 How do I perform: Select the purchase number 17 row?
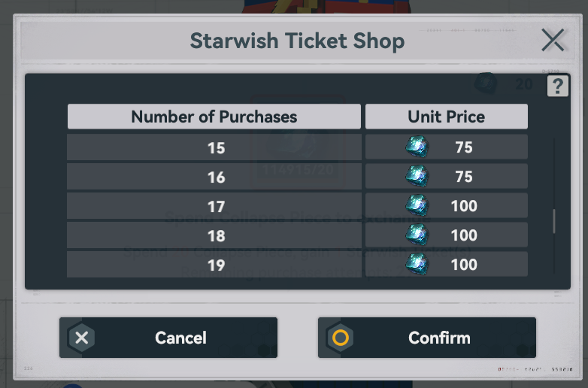pyautogui.click(x=216, y=206)
